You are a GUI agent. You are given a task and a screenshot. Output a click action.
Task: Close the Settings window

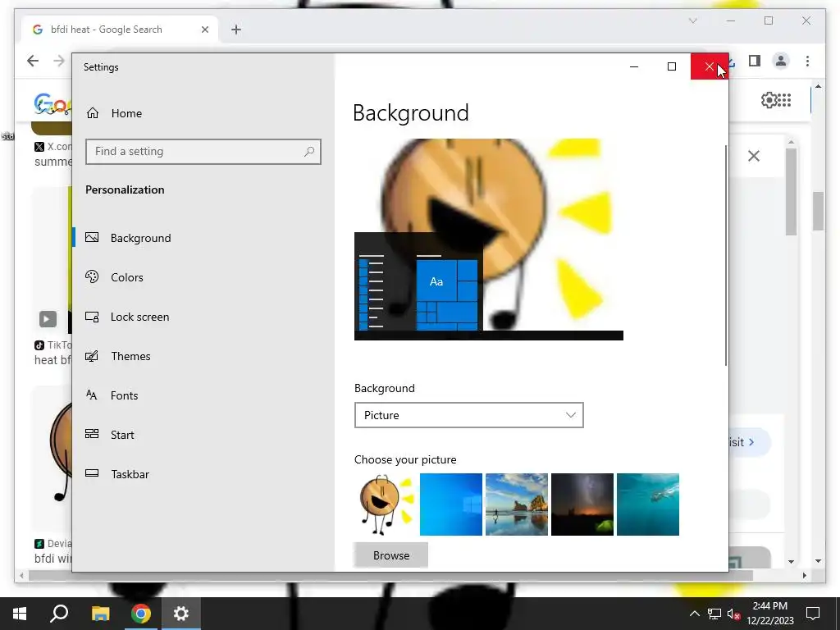(x=710, y=66)
